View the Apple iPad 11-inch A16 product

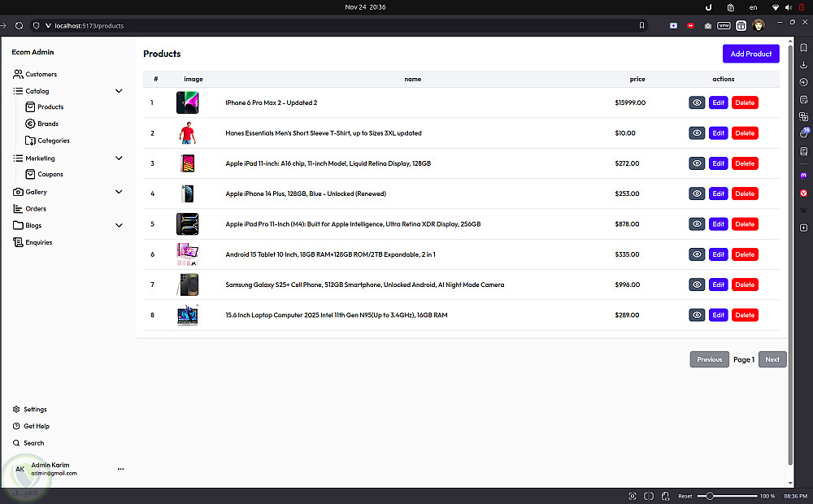(697, 163)
